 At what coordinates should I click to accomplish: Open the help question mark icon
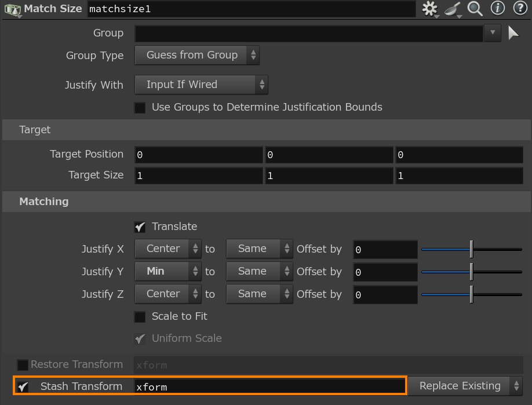[x=519, y=9]
